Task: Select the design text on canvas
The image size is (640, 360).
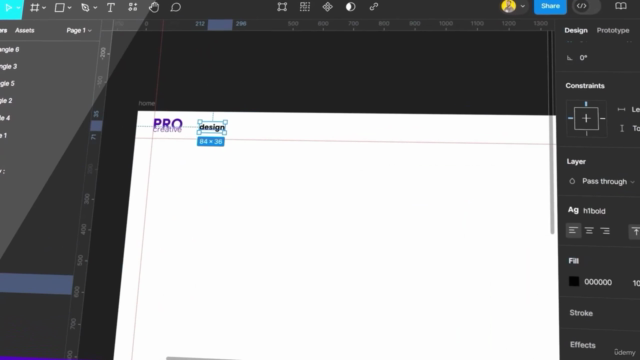Action: coord(212,127)
